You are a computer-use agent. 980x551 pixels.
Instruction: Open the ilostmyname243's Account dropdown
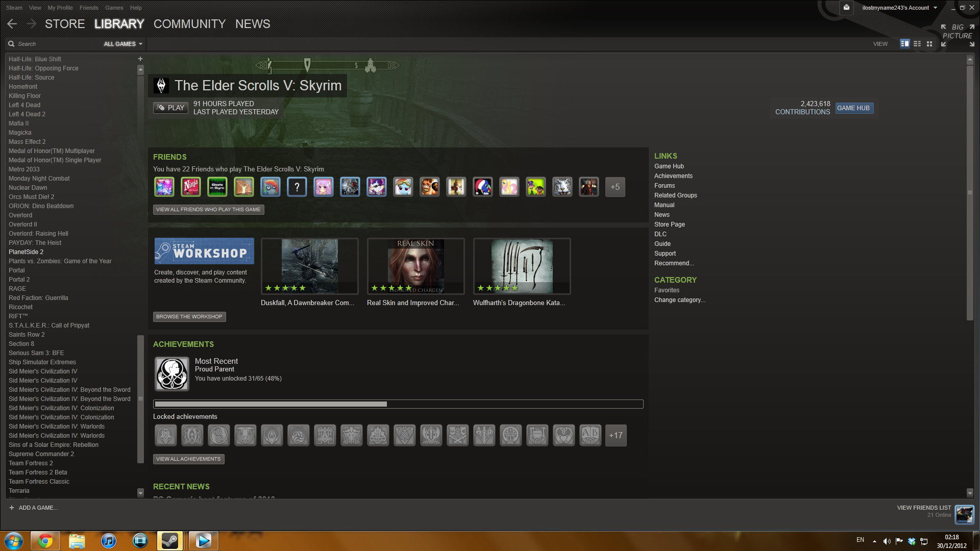coord(899,8)
